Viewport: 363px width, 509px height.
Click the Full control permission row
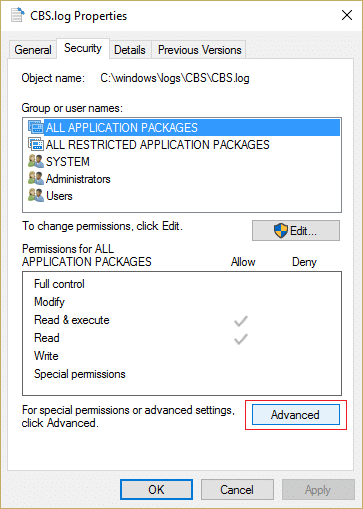(x=182, y=284)
